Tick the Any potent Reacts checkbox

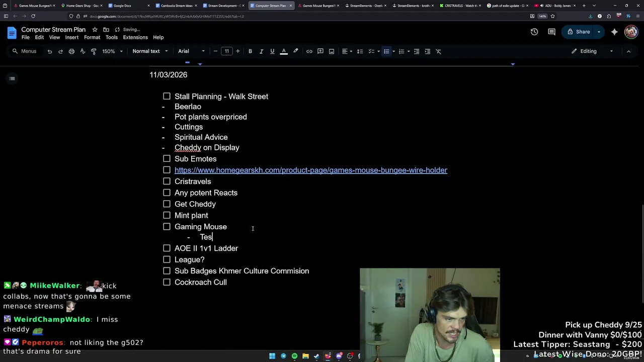[167, 193]
